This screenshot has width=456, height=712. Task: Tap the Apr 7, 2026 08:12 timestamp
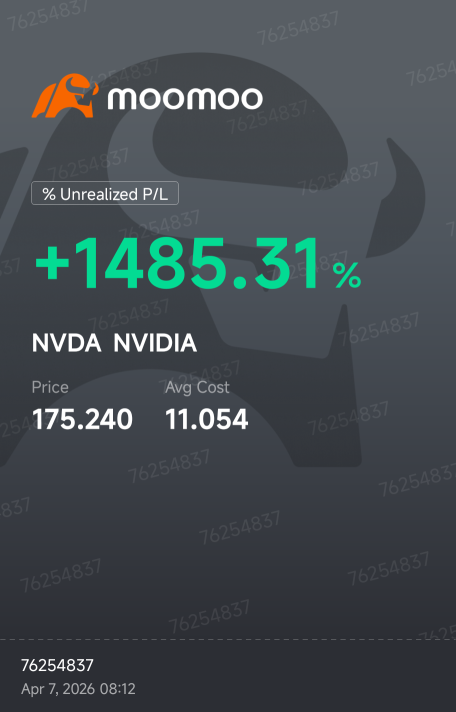pos(78,689)
